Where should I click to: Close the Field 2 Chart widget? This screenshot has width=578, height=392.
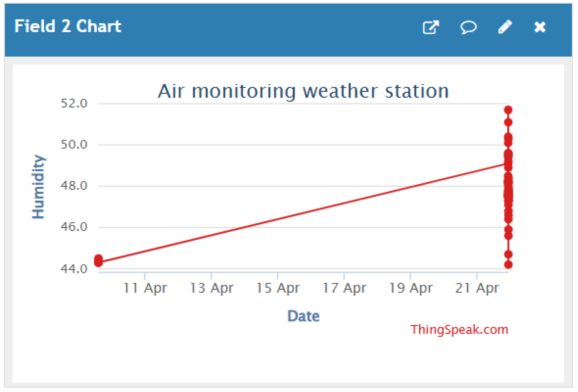(540, 27)
